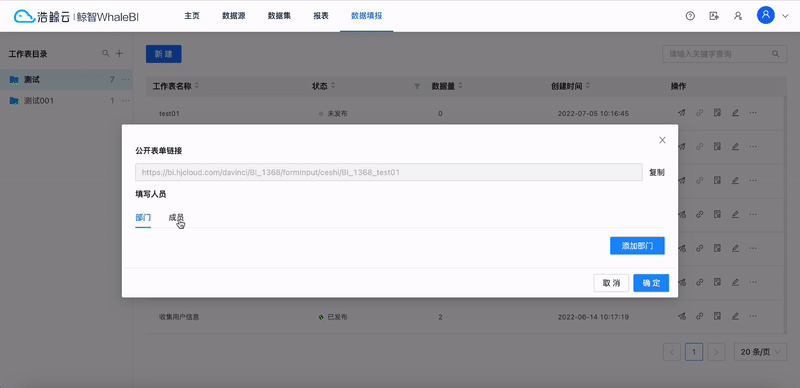The image size is (800, 388).
Task: Go to 主页 in top navigation
Action: [x=191, y=15]
